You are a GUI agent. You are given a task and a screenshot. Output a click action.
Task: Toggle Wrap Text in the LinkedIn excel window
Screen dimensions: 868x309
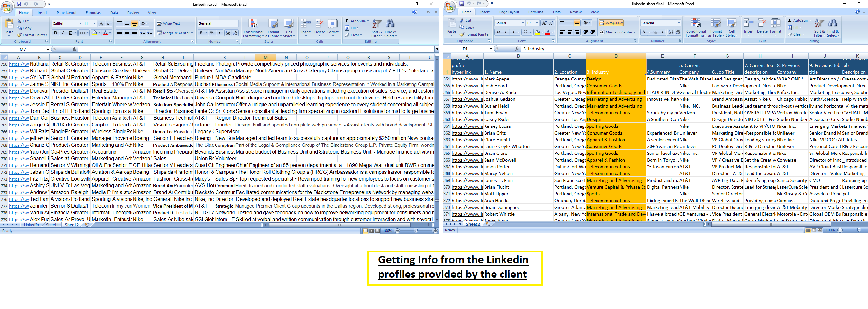(169, 23)
